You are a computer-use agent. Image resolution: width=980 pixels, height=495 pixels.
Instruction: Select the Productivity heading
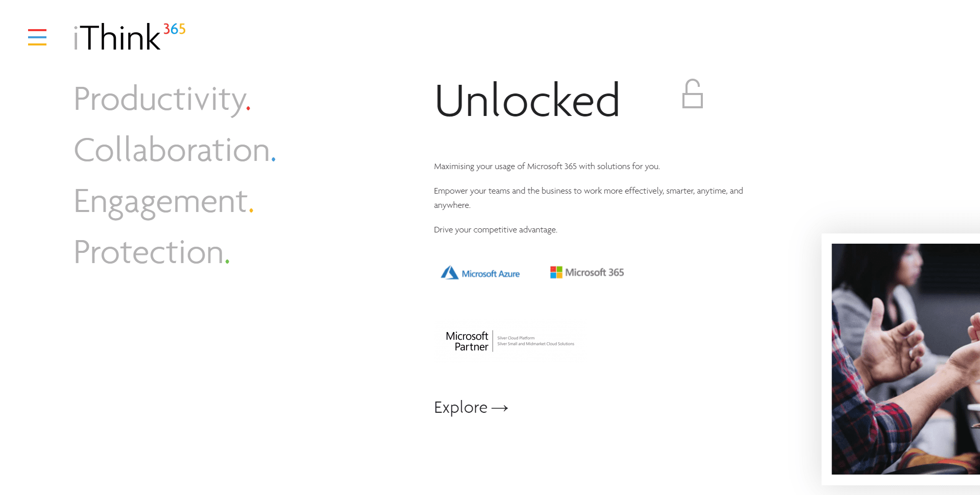(x=160, y=99)
